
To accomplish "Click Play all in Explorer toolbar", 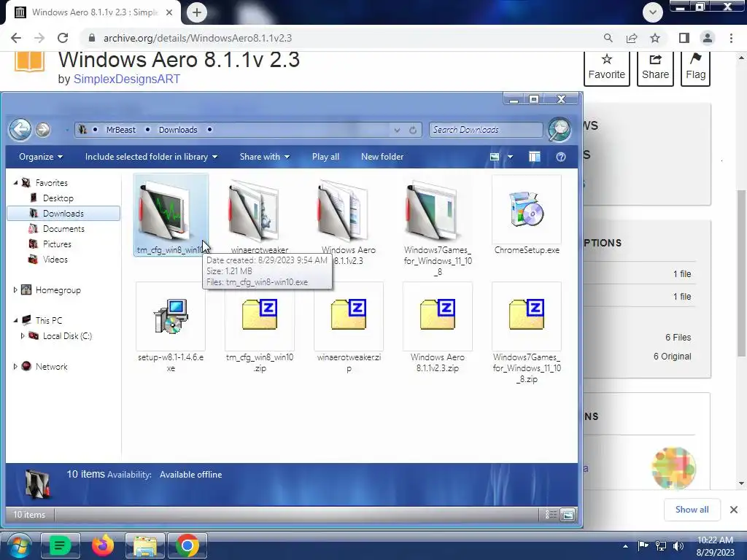I will pos(325,157).
